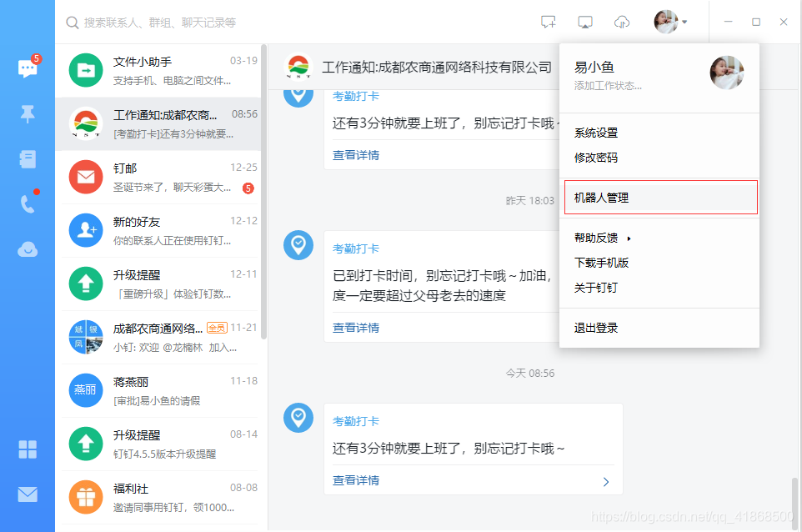Click the 钉邮 red envelope avatar
This screenshot has width=802, height=532.
[x=85, y=177]
